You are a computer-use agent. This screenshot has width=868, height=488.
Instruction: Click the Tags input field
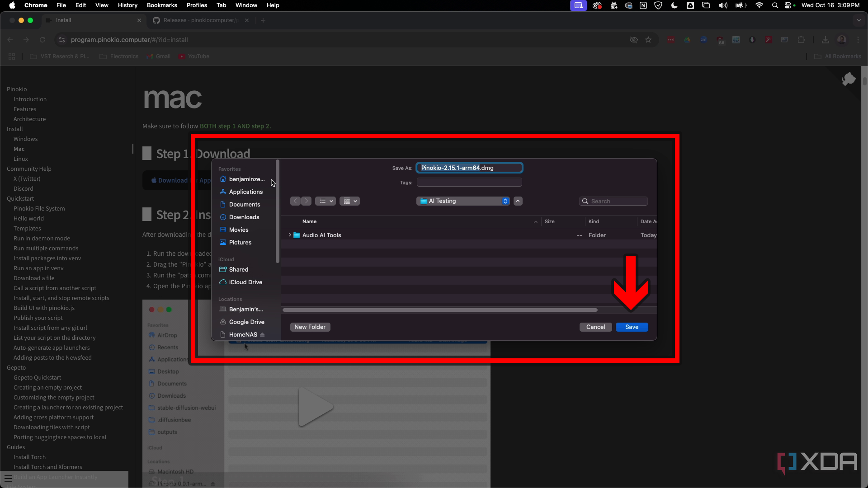click(x=469, y=182)
